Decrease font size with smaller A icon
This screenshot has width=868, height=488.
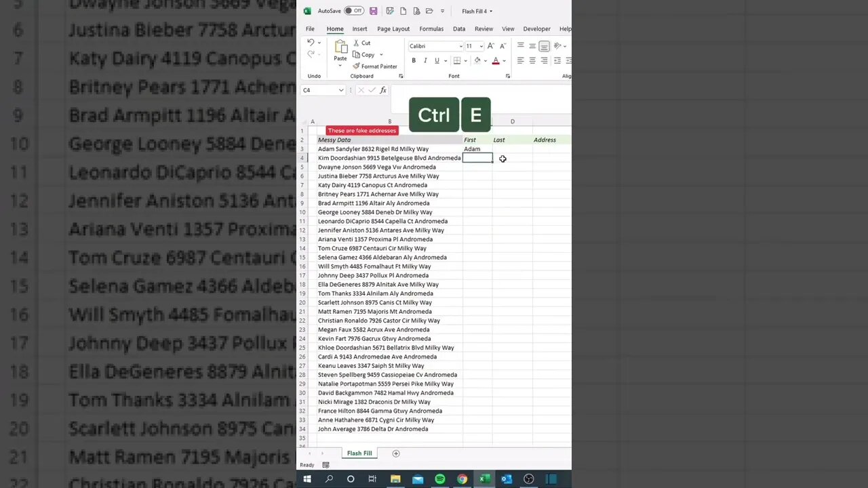503,45
